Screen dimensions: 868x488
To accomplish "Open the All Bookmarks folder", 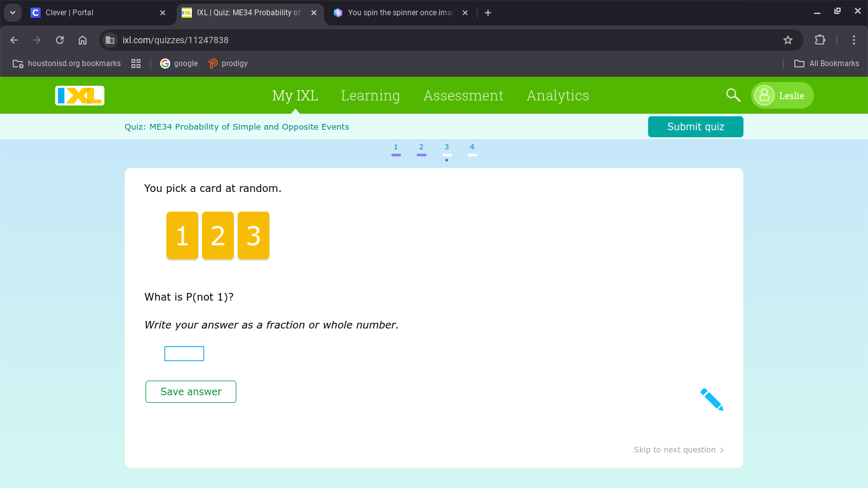I will point(827,64).
